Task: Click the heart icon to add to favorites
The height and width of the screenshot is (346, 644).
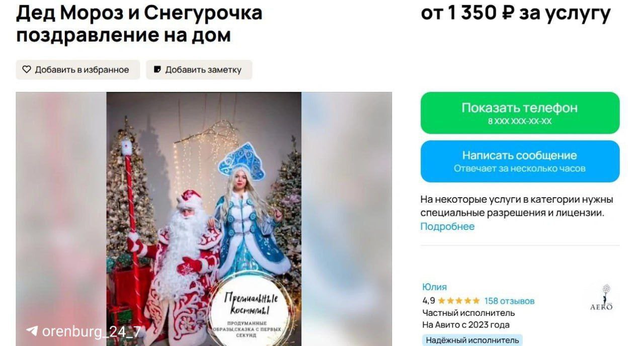Action: 27,69
